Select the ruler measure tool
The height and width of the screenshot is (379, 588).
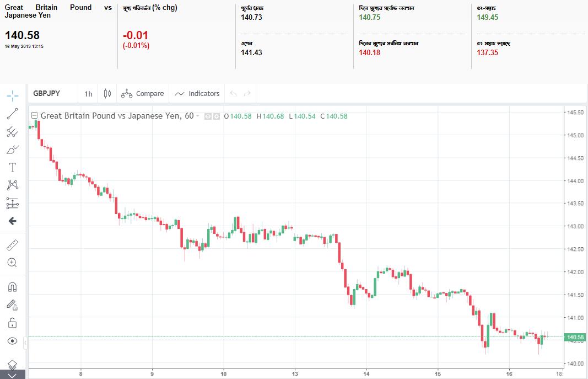[12, 245]
